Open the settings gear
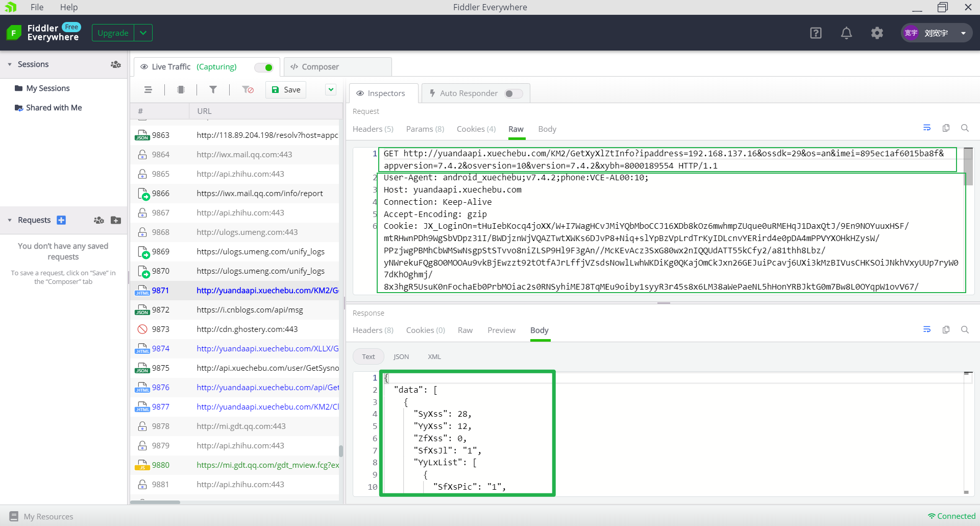 click(877, 33)
